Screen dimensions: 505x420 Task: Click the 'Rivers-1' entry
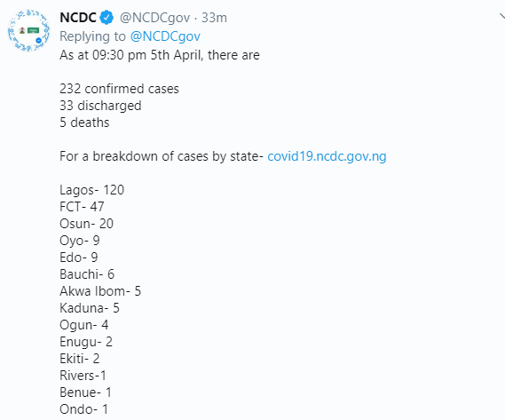coord(83,376)
